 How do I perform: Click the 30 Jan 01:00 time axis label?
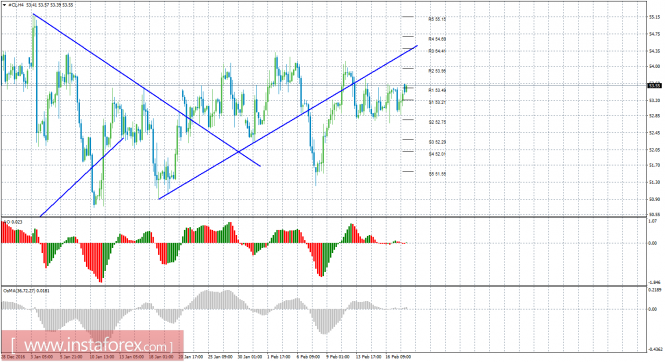coord(250,357)
